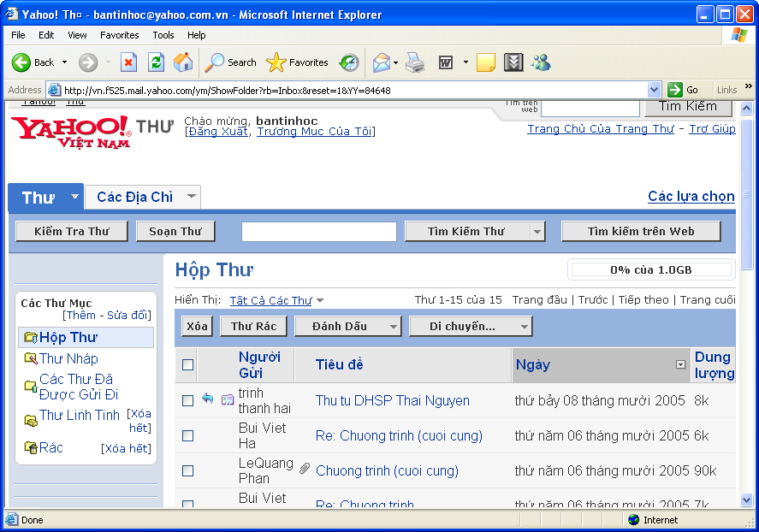Open the Messenger people icon in toolbar

pyautogui.click(x=541, y=62)
